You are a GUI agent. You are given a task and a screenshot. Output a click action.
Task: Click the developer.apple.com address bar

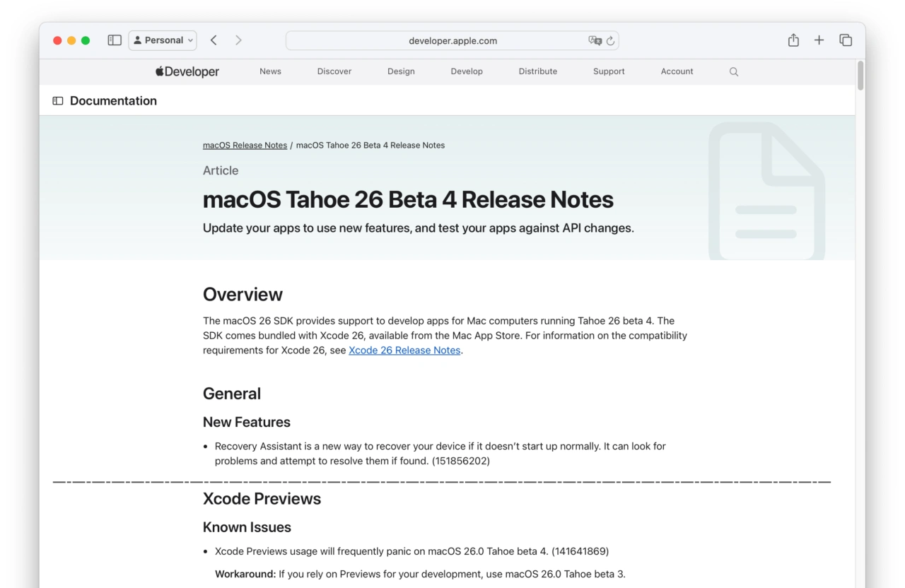click(452, 40)
